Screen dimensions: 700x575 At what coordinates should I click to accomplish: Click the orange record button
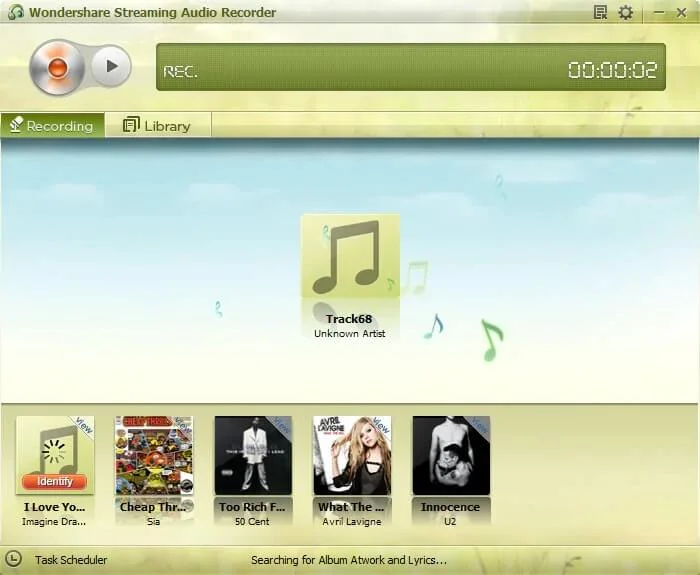point(57,67)
